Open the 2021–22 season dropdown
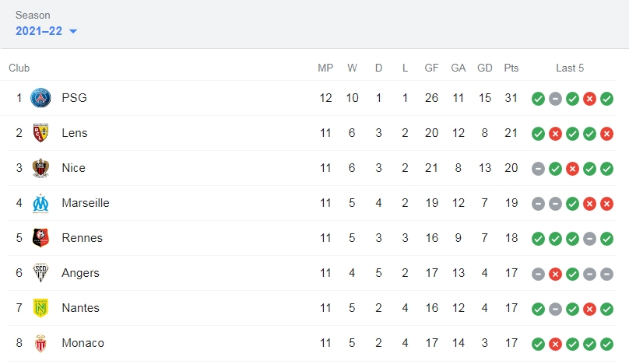This screenshot has width=629, height=364. coord(46,31)
